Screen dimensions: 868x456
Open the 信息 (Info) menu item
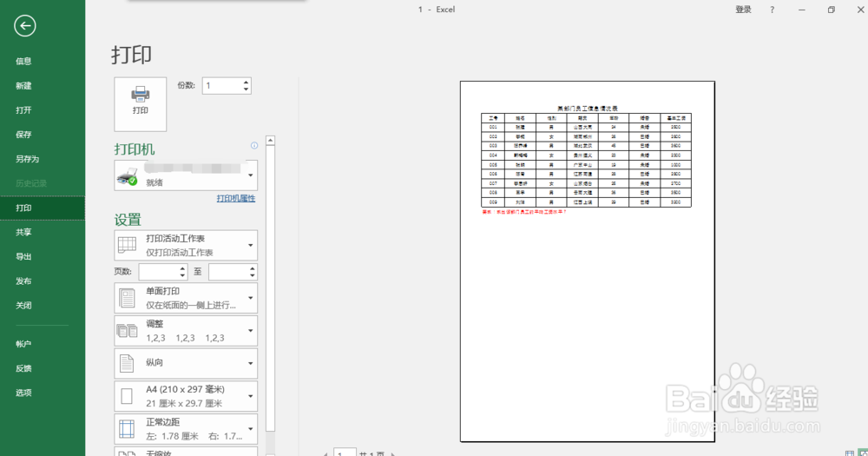point(43,62)
